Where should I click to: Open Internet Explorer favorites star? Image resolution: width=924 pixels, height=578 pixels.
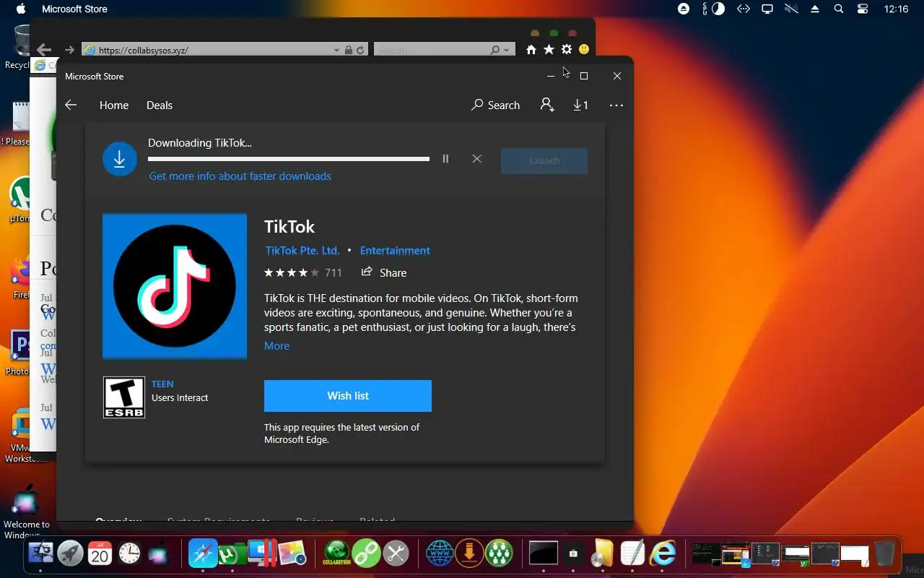coord(549,49)
